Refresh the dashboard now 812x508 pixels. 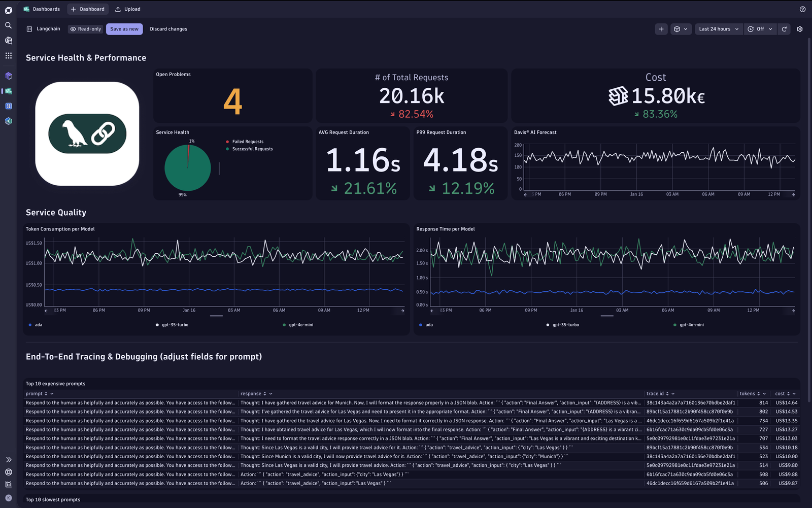pos(784,29)
